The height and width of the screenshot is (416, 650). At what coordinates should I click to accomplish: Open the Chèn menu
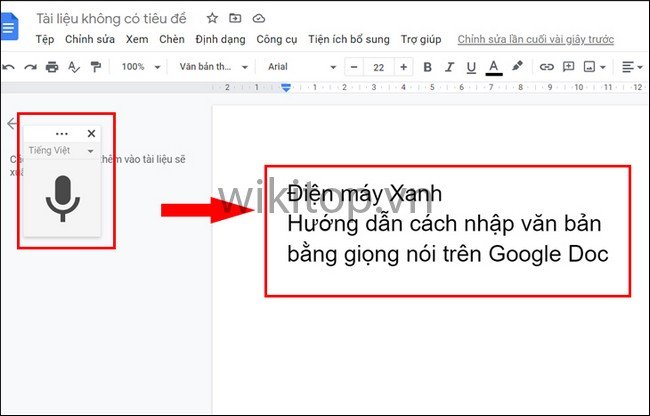coord(171,40)
